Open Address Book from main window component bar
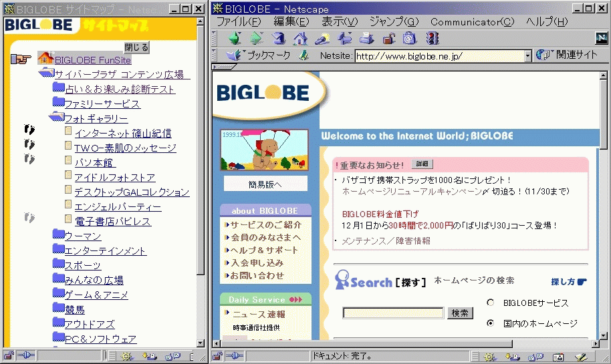Viewport: 611px width, 364px height. 558,356
